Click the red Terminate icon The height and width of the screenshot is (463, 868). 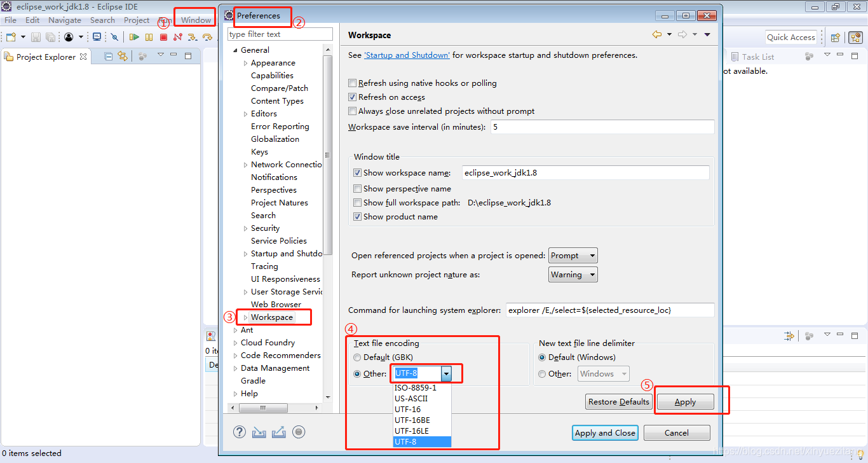click(x=163, y=38)
